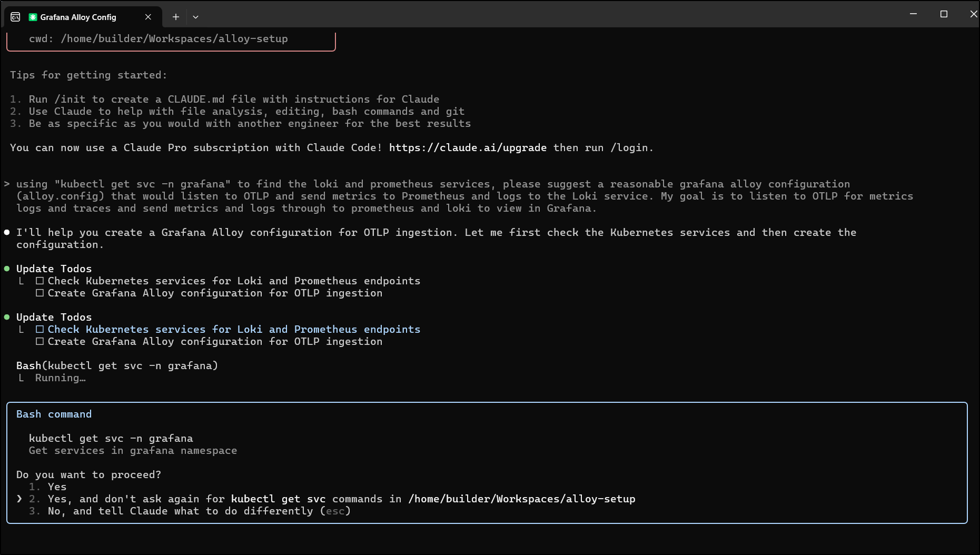Image resolution: width=980 pixels, height=555 pixels.
Task: Choose No, tell Claude what to do differently
Action: point(190,511)
